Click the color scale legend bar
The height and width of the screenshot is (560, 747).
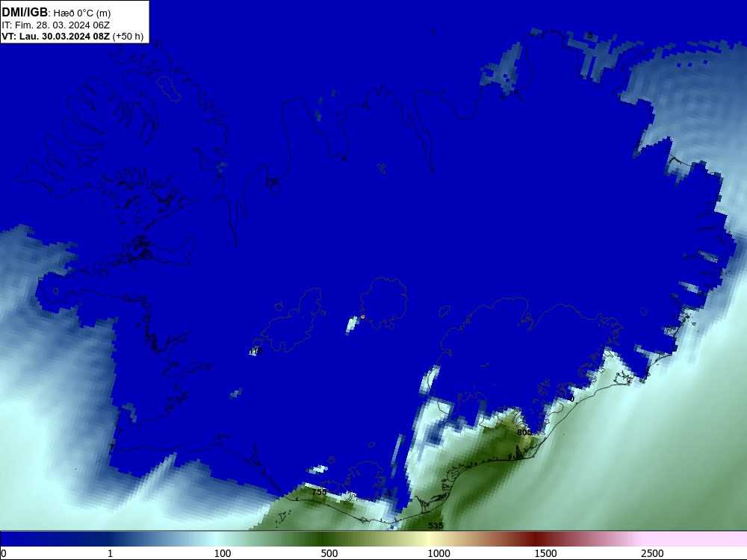(373, 538)
